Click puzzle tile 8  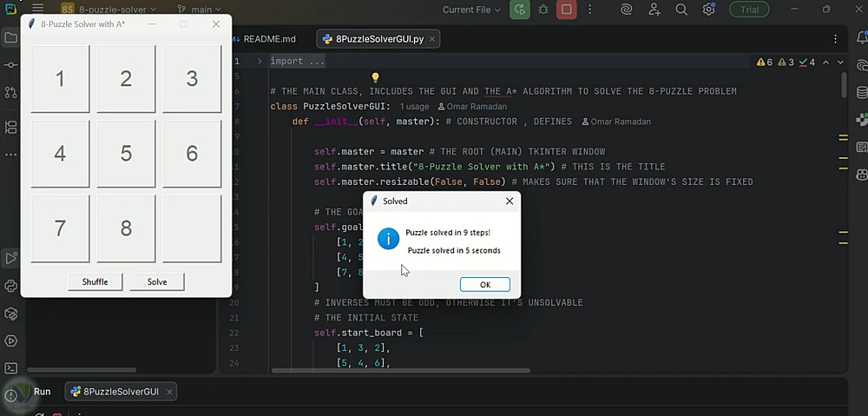[126, 228]
